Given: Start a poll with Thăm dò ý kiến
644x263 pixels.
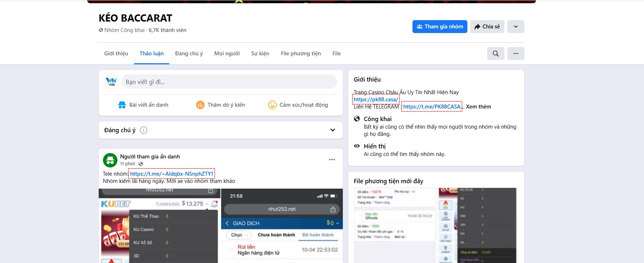Looking at the screenshot, I should click(x=220, y=105).
